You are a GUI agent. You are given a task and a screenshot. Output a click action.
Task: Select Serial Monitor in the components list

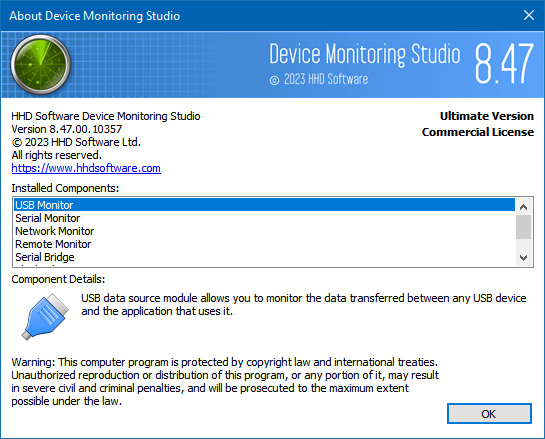point(264,218)
